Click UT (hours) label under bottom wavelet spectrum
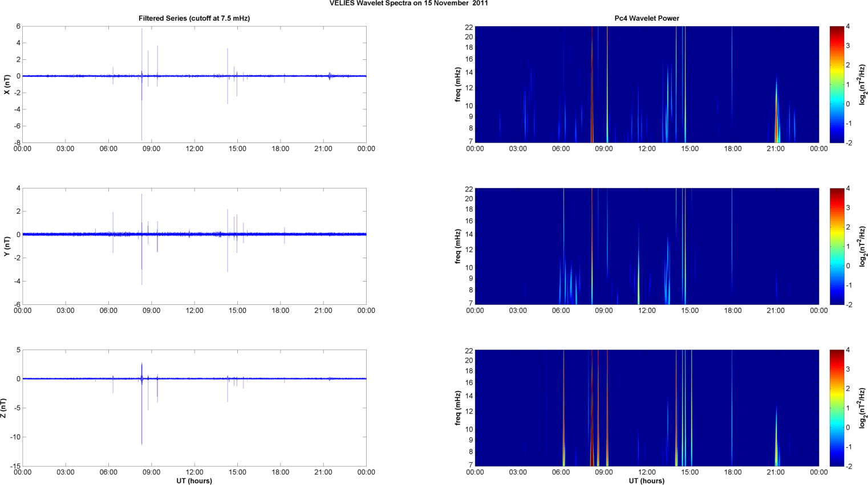This screenshot has height=485, width=868. click(646, 480)
